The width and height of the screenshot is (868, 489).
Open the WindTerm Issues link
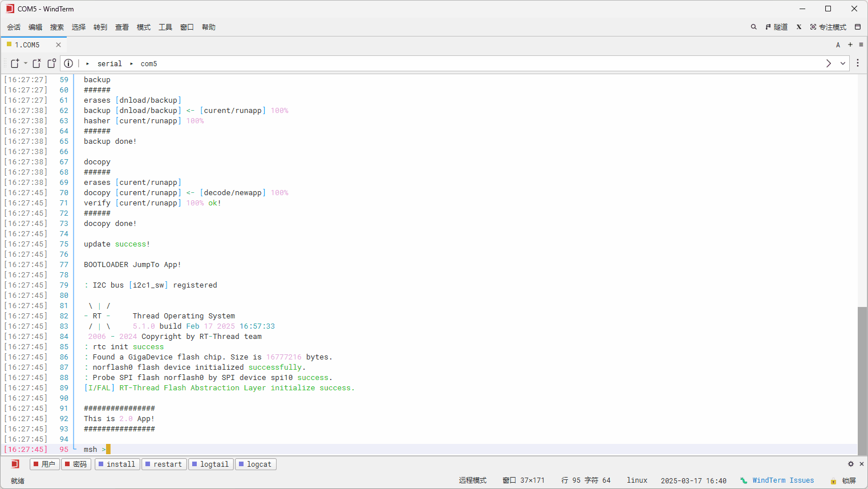782,480
